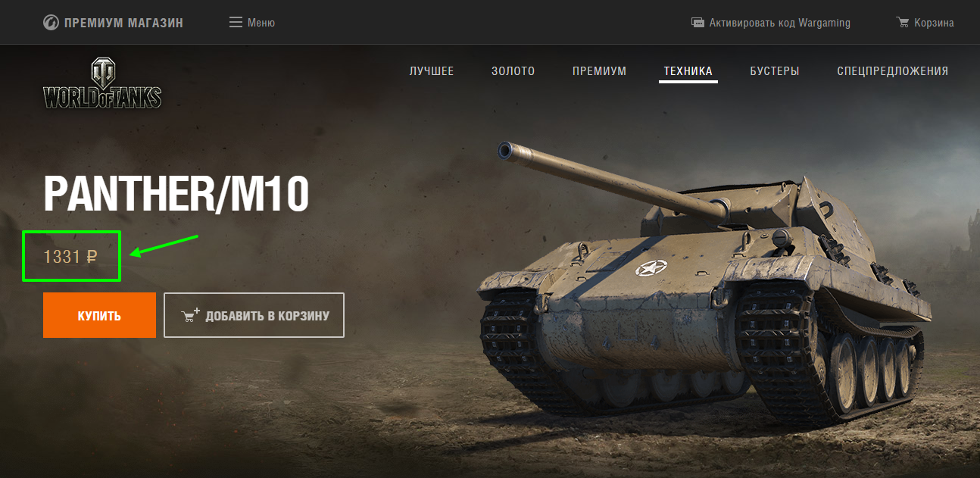Click the 1331 ₽ price label
Viewport: 980px width, 478px height.
(x=70, y=257)
